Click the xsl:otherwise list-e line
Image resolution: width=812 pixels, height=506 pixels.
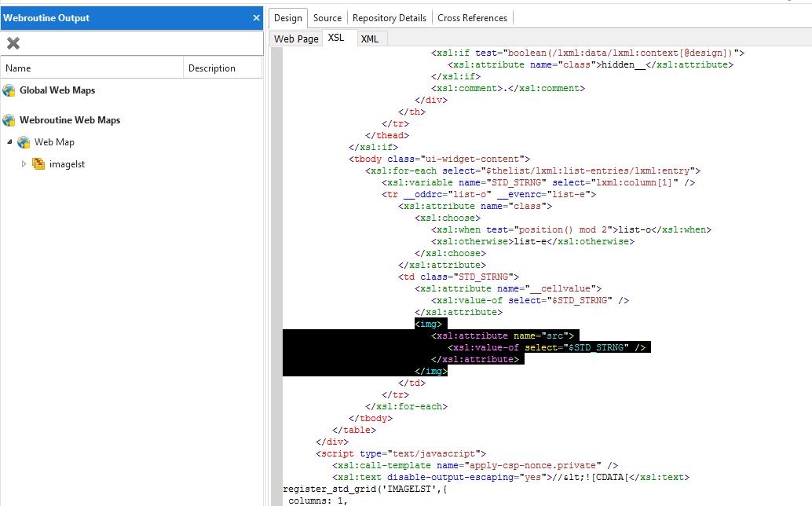(x=532, y=241)
